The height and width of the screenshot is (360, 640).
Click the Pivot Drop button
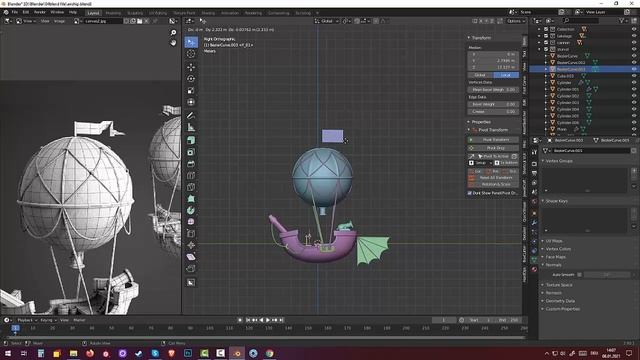(493, 148)
